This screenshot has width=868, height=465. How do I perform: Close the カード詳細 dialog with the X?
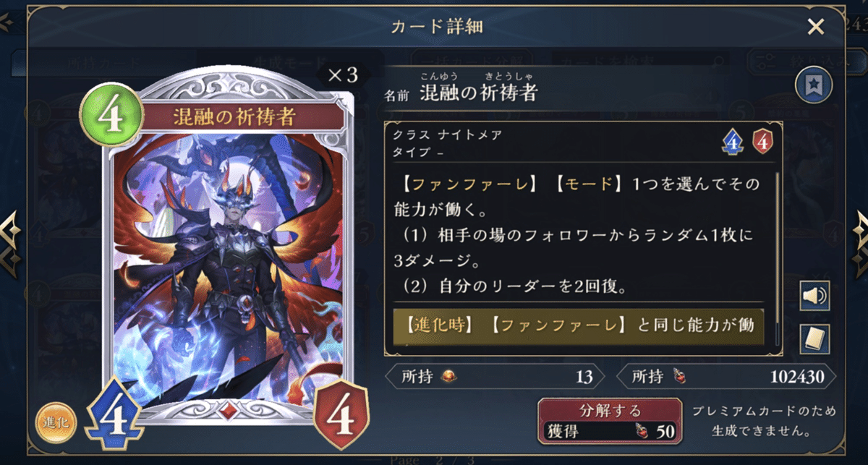pyautogui.click(x=815, y=27)
